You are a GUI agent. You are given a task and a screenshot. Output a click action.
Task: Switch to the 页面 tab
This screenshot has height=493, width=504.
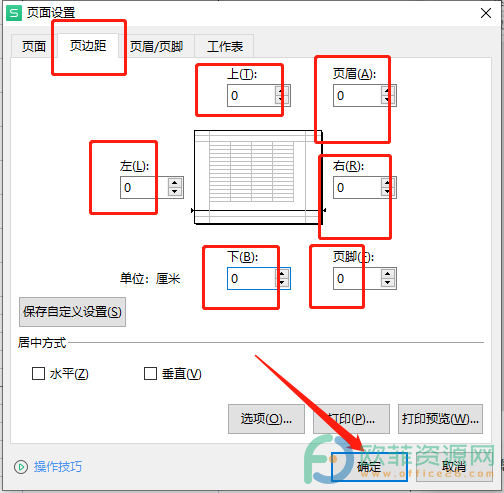point(34,46)
